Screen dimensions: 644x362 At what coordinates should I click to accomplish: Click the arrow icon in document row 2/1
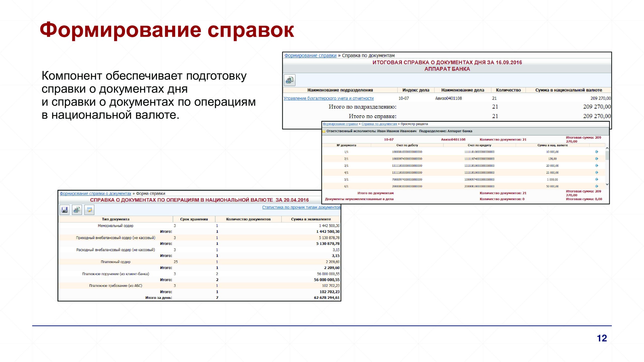[x=596, y=159]
